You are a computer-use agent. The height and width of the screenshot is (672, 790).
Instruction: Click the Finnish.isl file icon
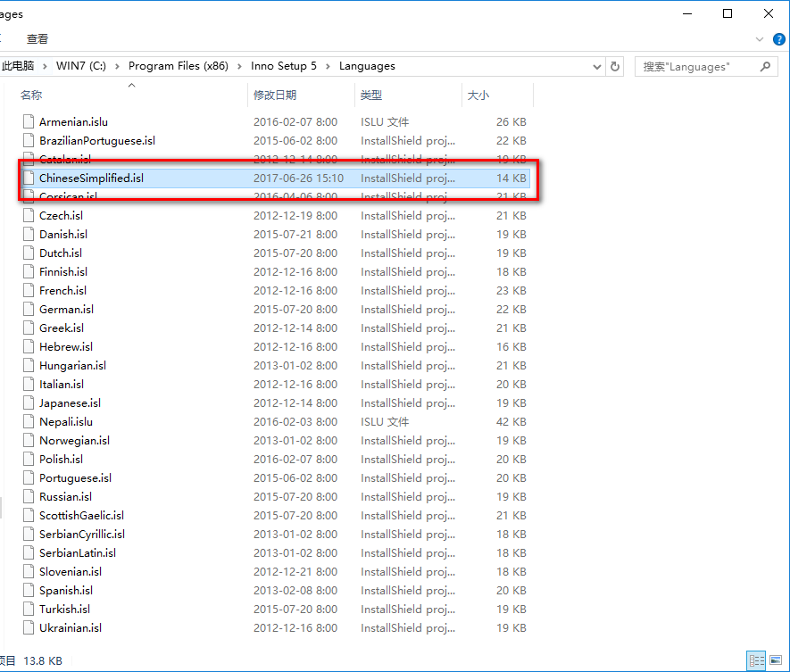coord(29,271)
